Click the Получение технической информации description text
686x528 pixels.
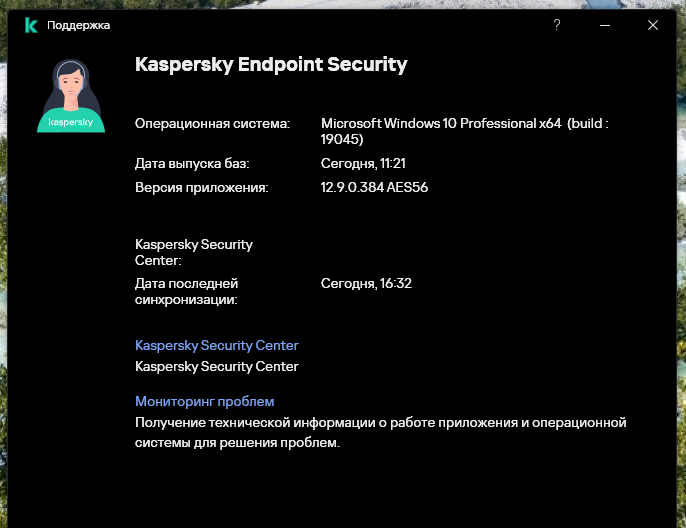pyautogui.click(x=381, y=432)
